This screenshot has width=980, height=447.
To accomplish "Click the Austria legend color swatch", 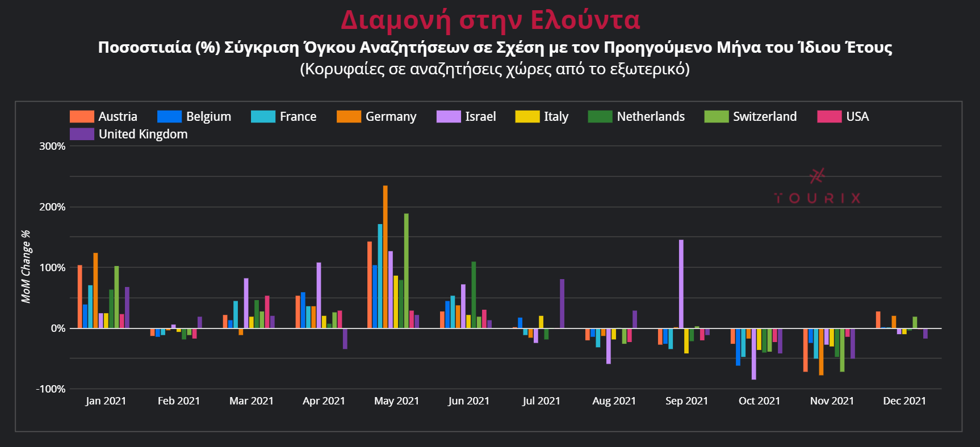I will [x=81, y=117].
